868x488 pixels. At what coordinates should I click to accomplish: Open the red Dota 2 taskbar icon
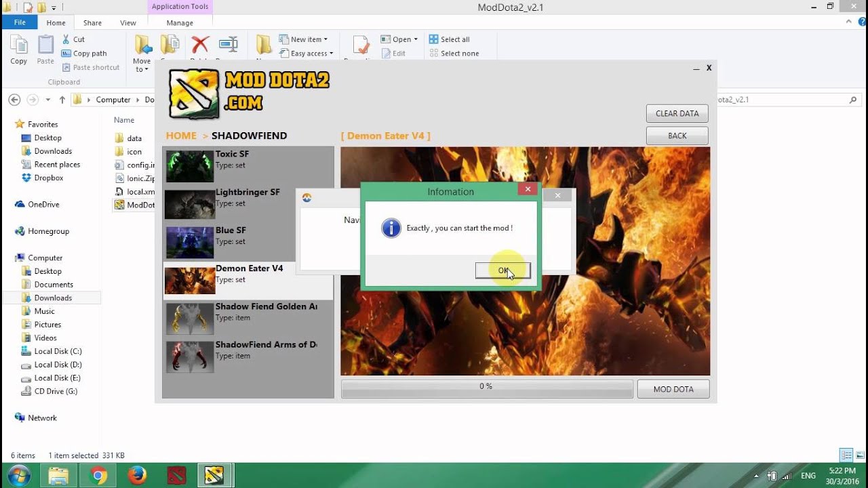tap(176, 476)
